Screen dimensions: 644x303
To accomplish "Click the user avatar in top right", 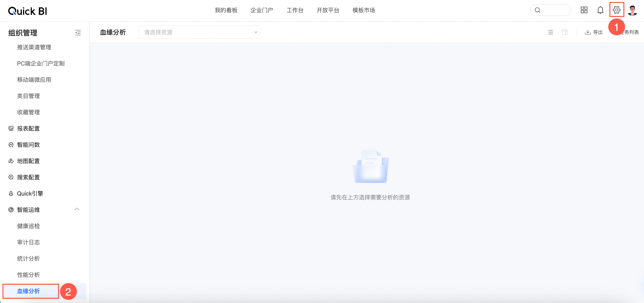I will coord(632,10).
